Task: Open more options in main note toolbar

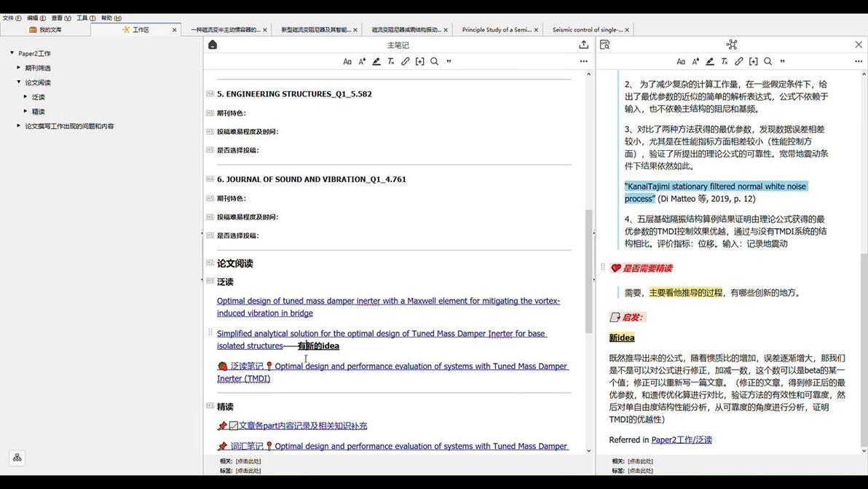Action: [583, 61]
